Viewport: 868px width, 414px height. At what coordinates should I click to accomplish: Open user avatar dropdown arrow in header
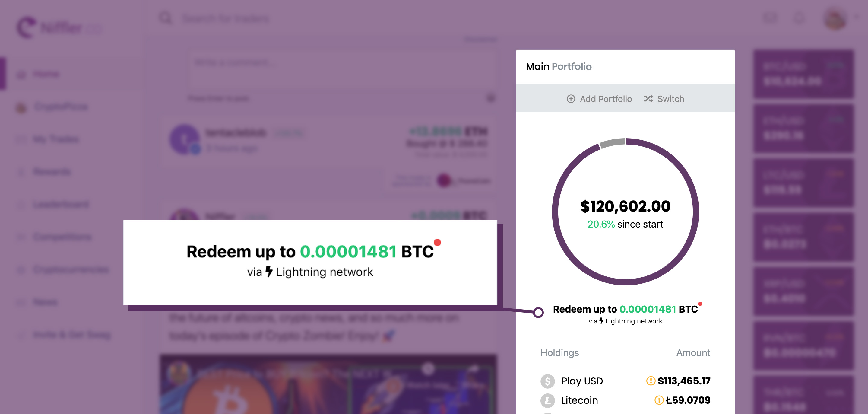coord(857,16)
